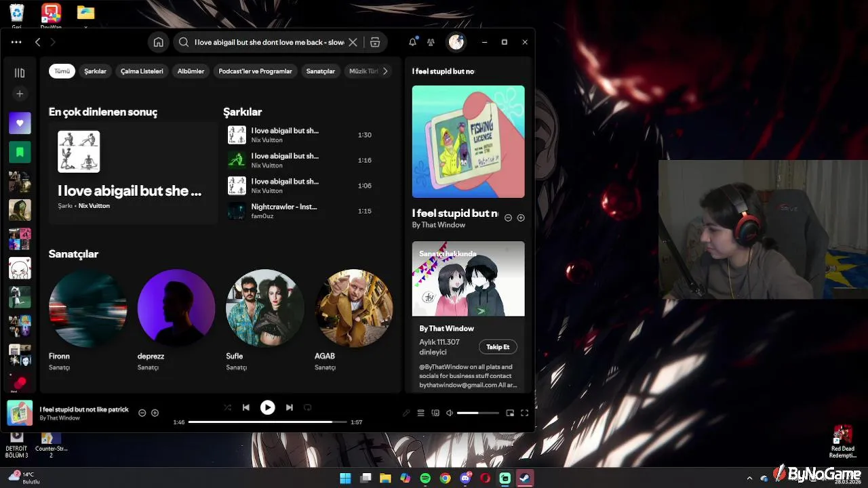Toggle the queue list icon
This screenshot has width=868, height=488.
[x=420, y=413]
